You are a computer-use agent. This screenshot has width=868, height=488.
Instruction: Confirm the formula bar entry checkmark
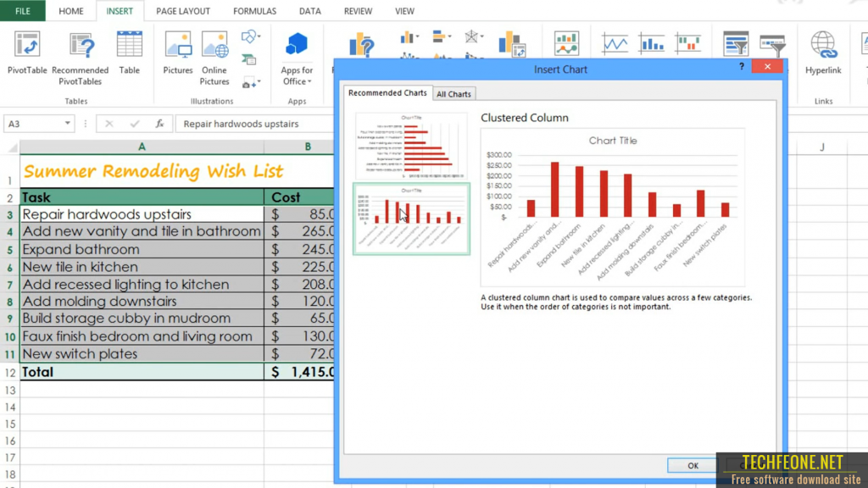pyautogui.click(x=135, y=124)
